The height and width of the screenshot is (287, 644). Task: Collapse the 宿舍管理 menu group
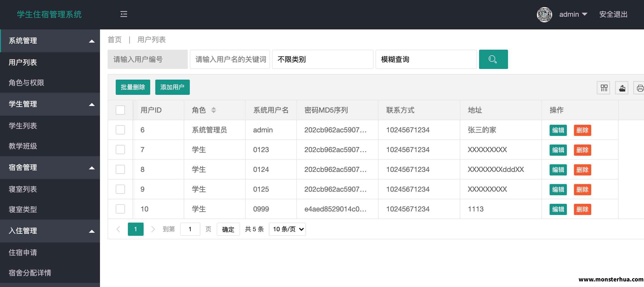tap(50, 168)
